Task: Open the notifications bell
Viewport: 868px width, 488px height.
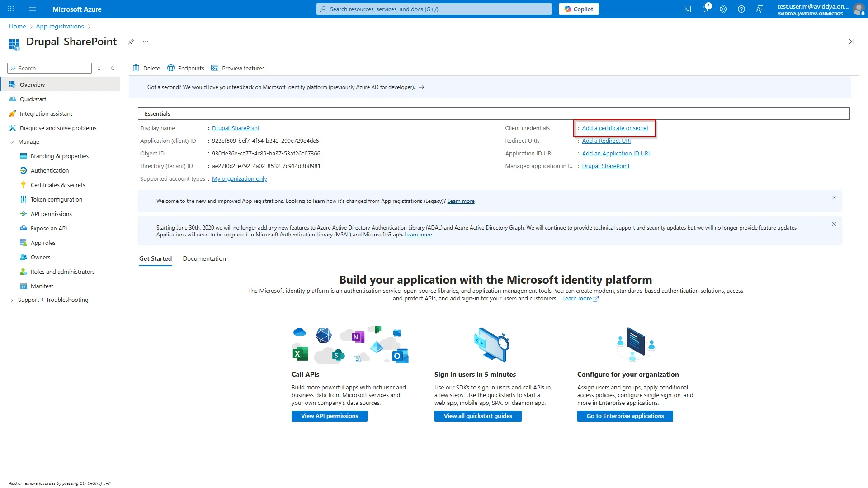Action: point(705,9)
